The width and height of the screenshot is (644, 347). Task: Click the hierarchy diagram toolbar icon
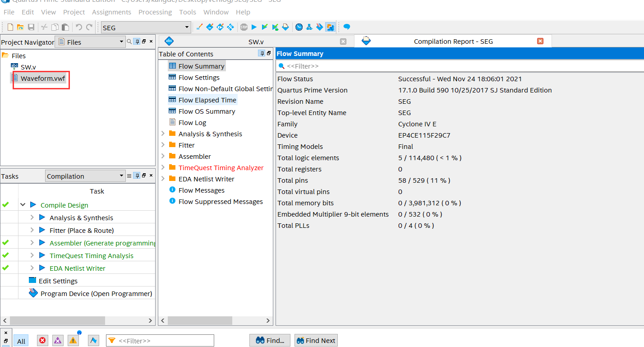[309, 27]
